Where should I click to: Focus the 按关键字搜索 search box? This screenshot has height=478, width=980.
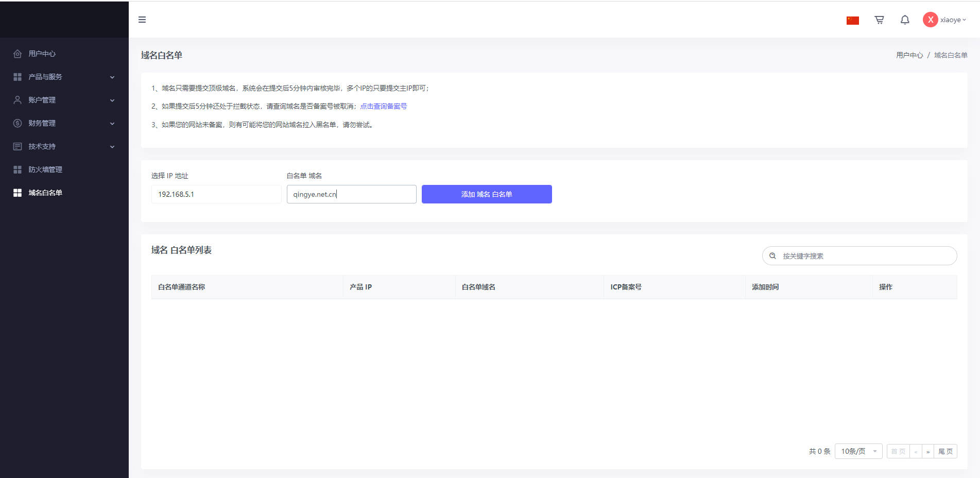click(x=859, y=255)
